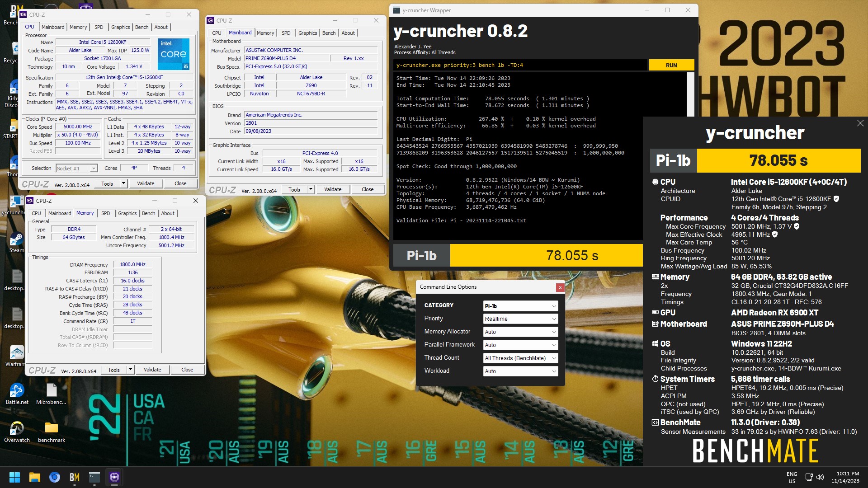
Task: Click the BIOS Version 2801 field
Action: (311, 123)
